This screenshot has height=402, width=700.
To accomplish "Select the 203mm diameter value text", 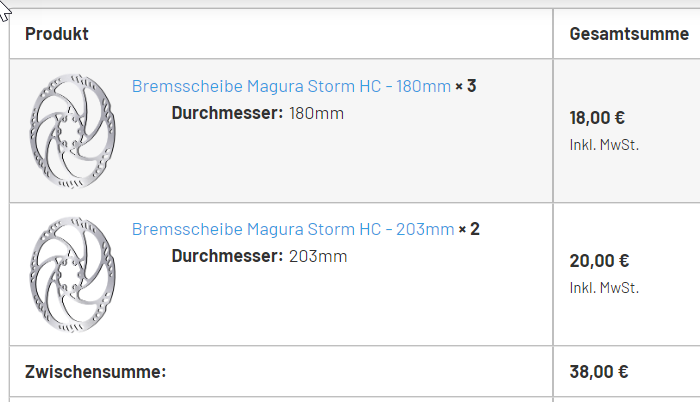I will (318, 257).
